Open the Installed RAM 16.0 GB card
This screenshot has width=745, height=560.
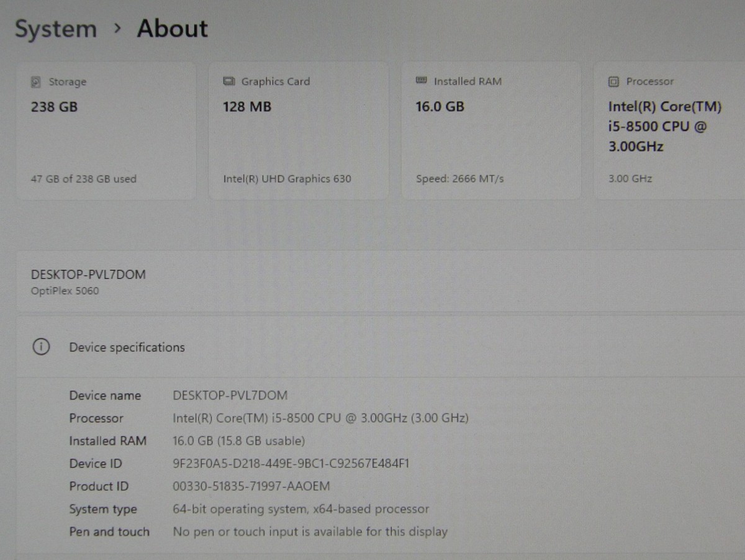491,131
